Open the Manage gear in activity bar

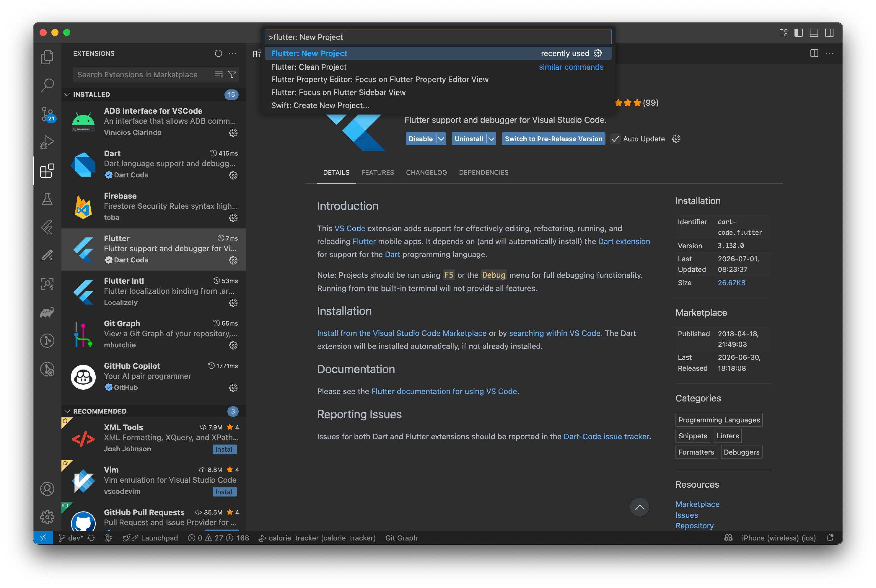coord(47,517)
